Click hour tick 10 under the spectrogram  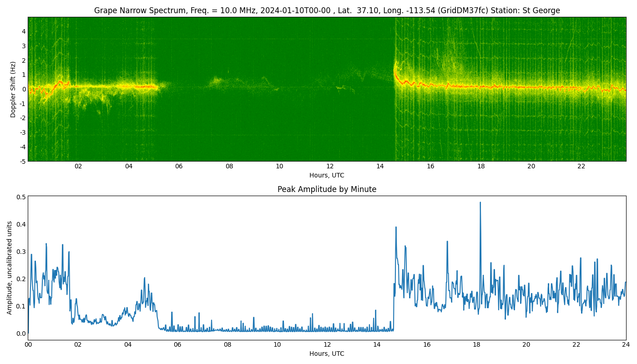279,167
